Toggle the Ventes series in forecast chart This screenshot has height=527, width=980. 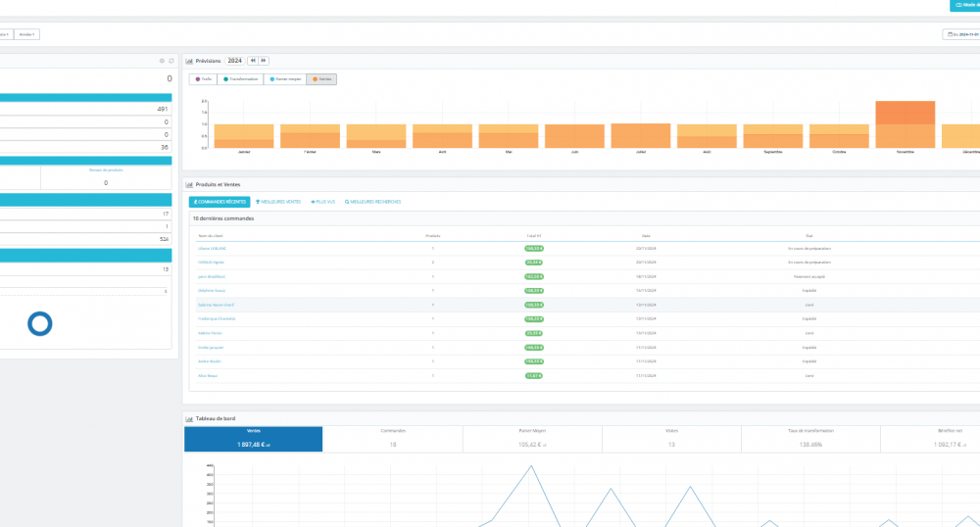pyautogui.click(x=321, y=79)
